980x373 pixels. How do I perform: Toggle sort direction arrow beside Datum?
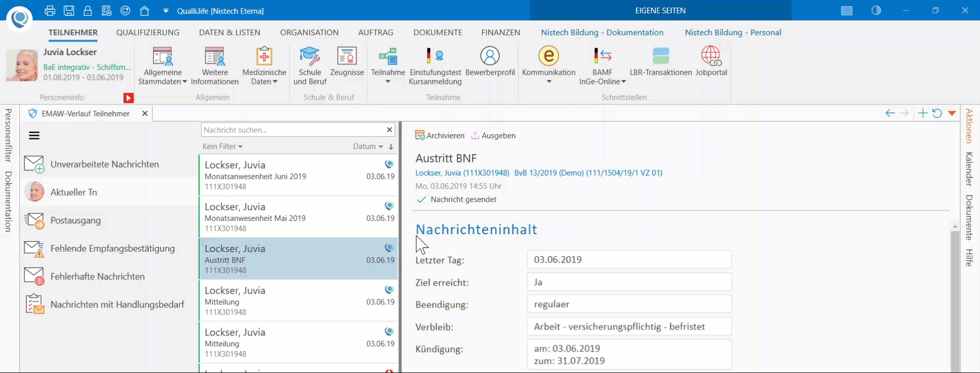click(391, 147)
